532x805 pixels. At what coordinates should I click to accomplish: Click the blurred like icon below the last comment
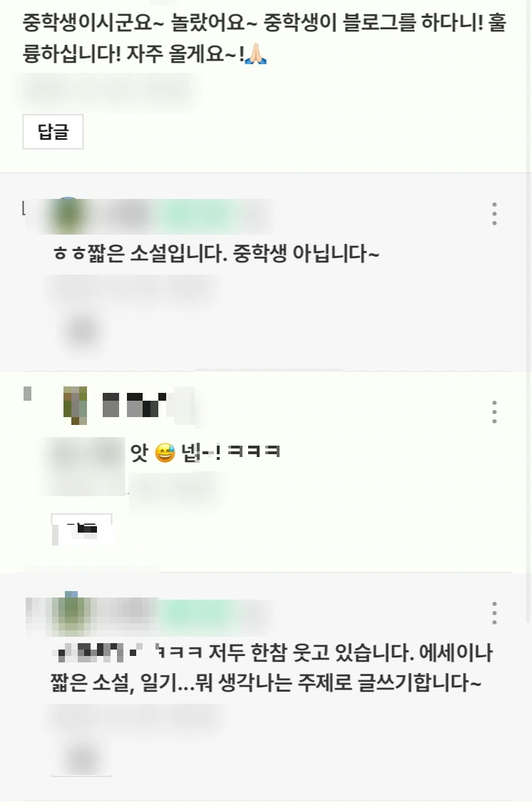pos(82,758)
